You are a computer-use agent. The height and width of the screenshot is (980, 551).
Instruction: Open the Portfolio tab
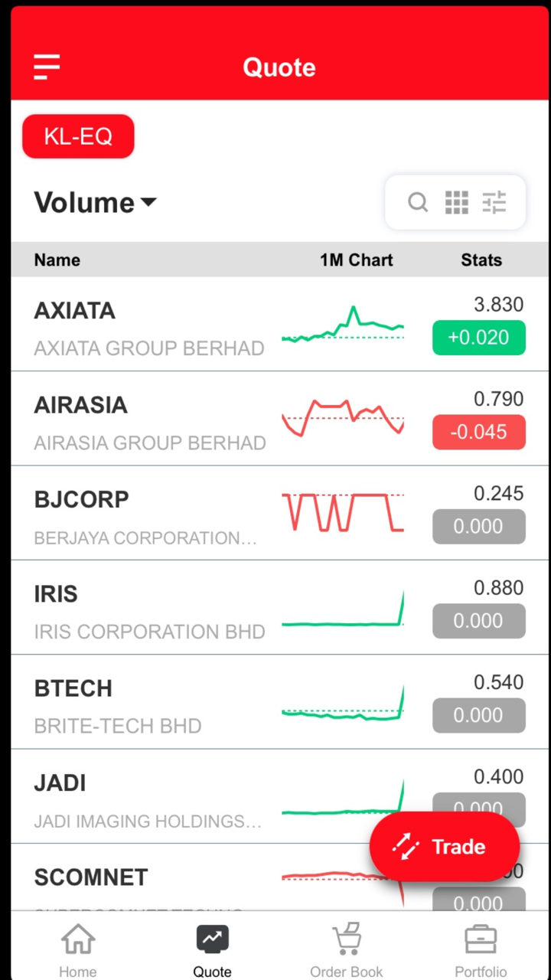tap(481, 949)
